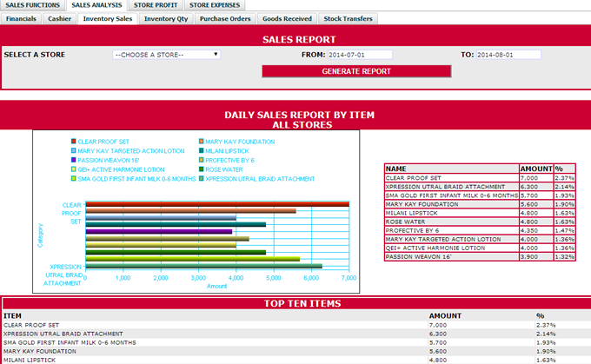Click PROFECTIVE BY 6 in summary table

coord(412,230)
